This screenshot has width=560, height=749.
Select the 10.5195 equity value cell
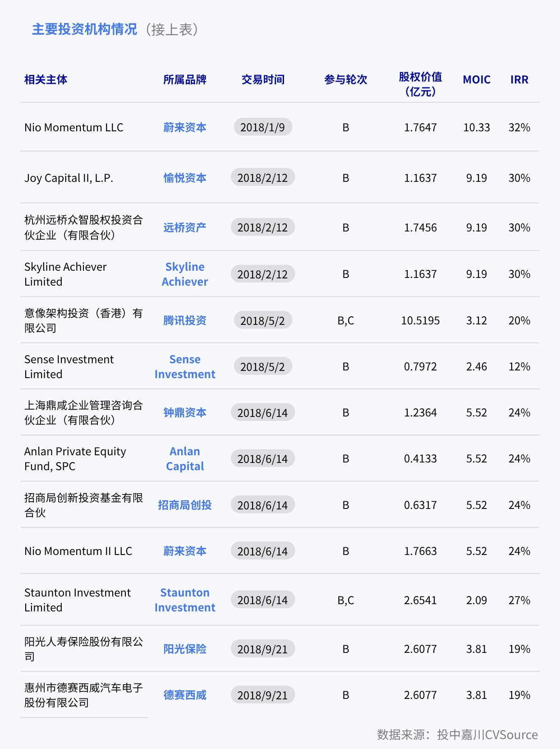click(420, 320)
